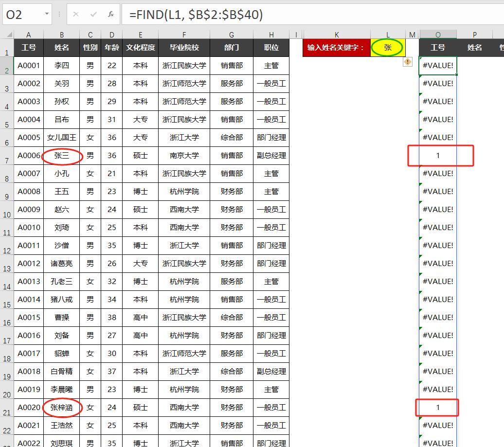Click in the formula bar text
The width and height of the screenshot is (504, 447).
coord(196,15)
